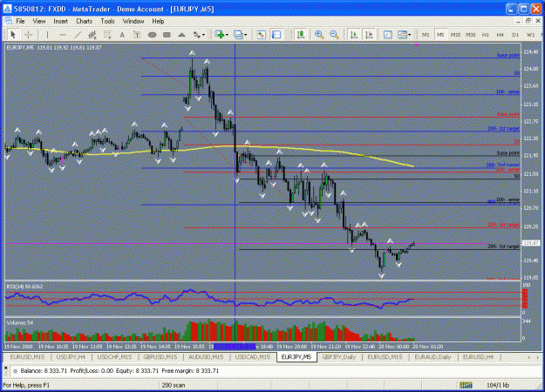Zoom out of the chart
This screenshot has width=545, height=392.
(334, 34)
